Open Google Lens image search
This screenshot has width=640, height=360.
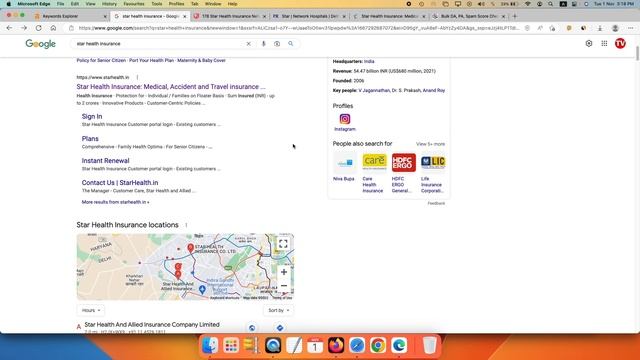tap(277, 44)
